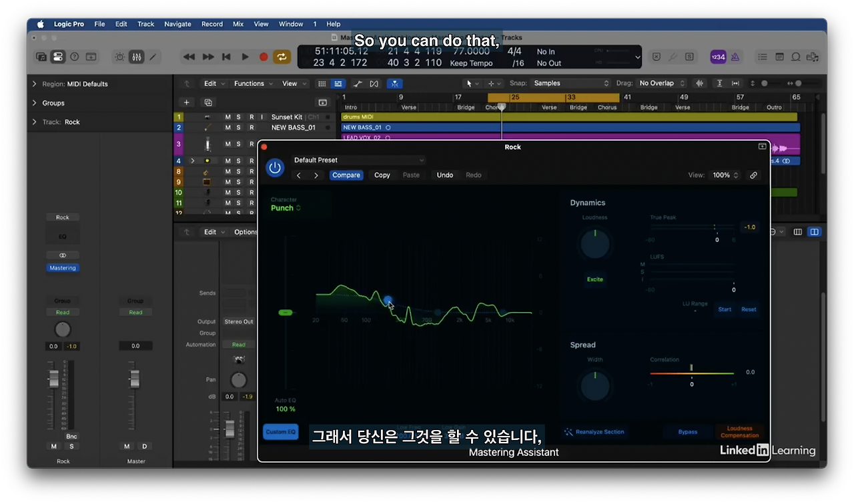The height and width of the screenshot is (504, 854).
Task: Click the Custom EQ button
Action: (x=281, y=432)
